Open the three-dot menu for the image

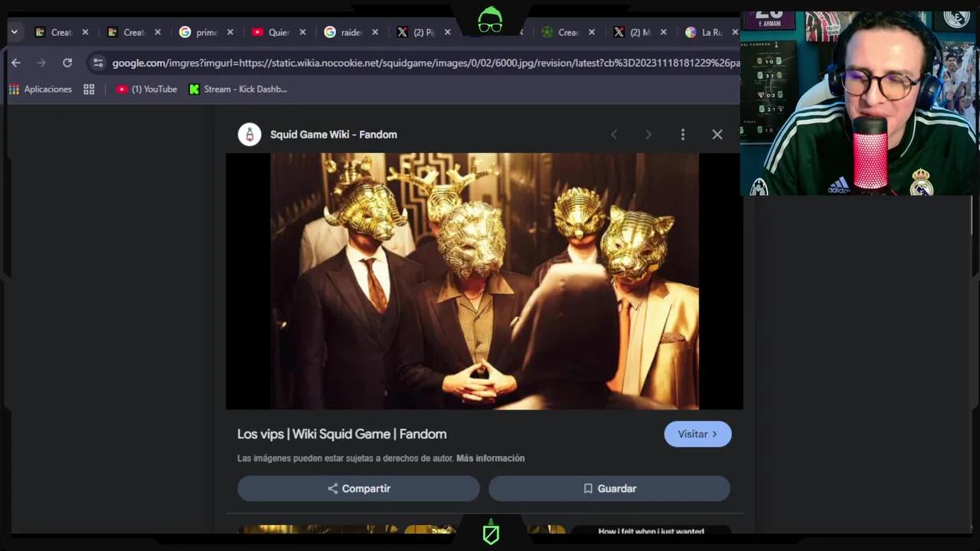(x=682, y=134)
